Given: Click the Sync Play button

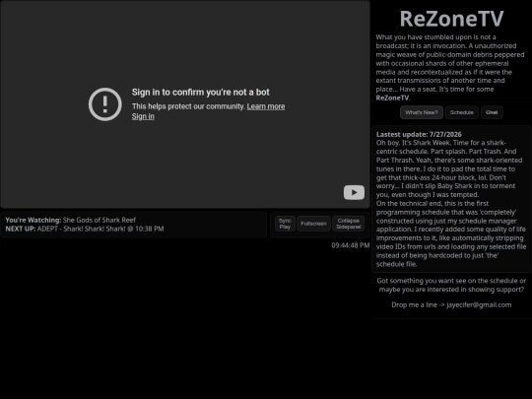Looking at the screenshot, I should (x=285, y=224).
